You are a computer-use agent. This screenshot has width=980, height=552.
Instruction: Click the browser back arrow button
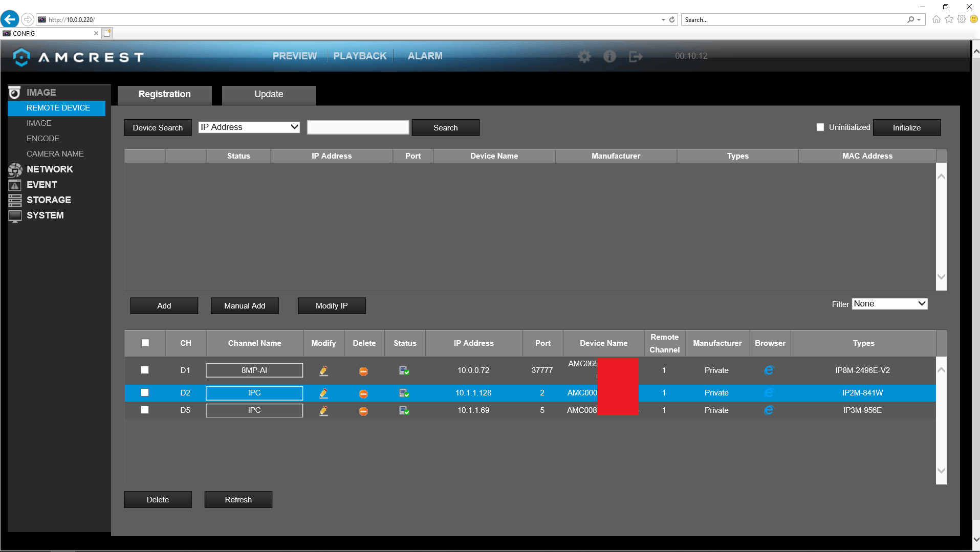pyautogui.click(x=10, y=19)
